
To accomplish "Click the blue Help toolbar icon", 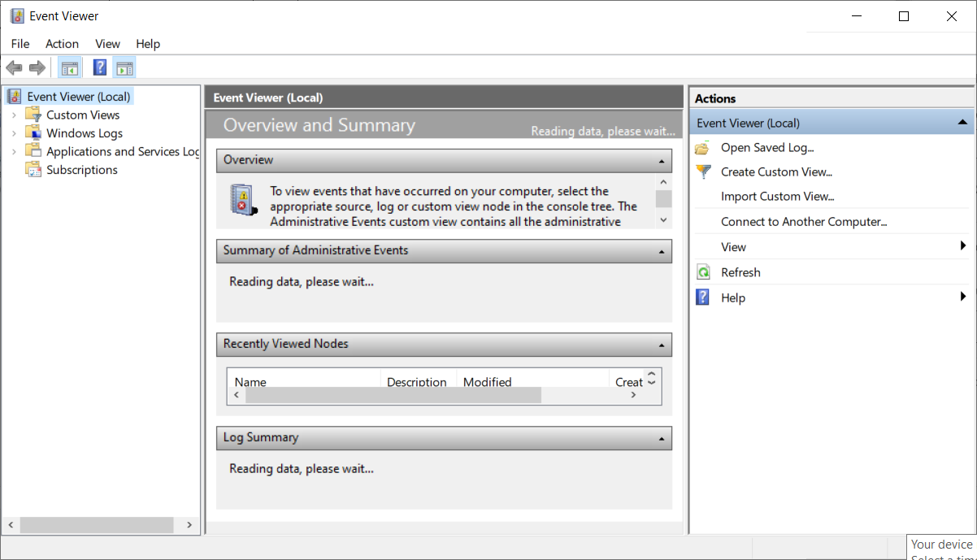I will tap(100, 68).
